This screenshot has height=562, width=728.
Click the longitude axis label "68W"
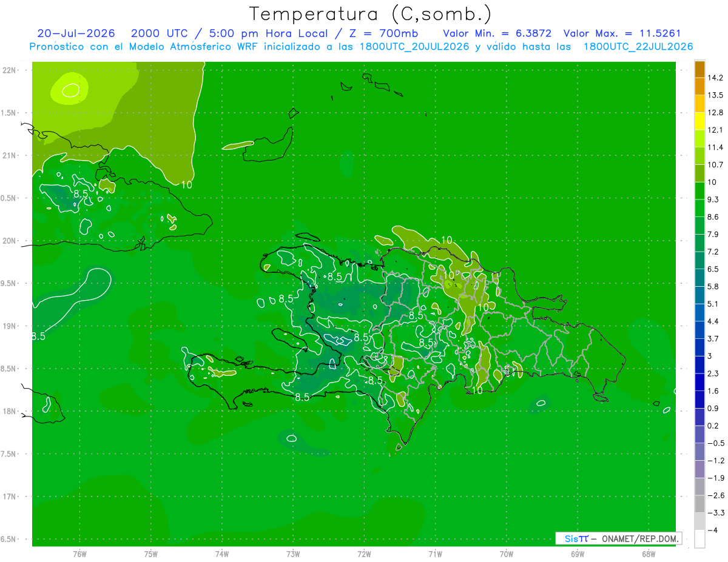coord(648,554)
